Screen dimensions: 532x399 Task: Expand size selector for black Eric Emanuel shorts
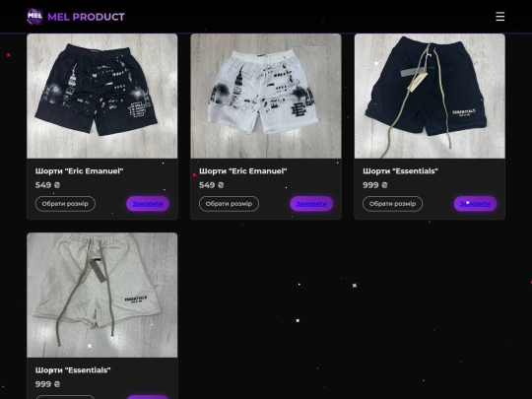click(65, 204)
